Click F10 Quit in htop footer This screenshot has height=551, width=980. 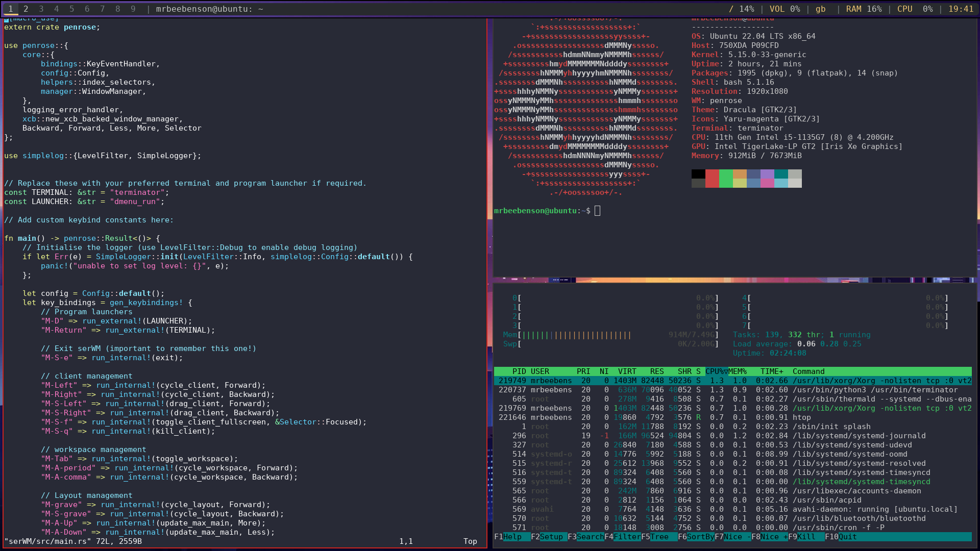click(847, 537)
